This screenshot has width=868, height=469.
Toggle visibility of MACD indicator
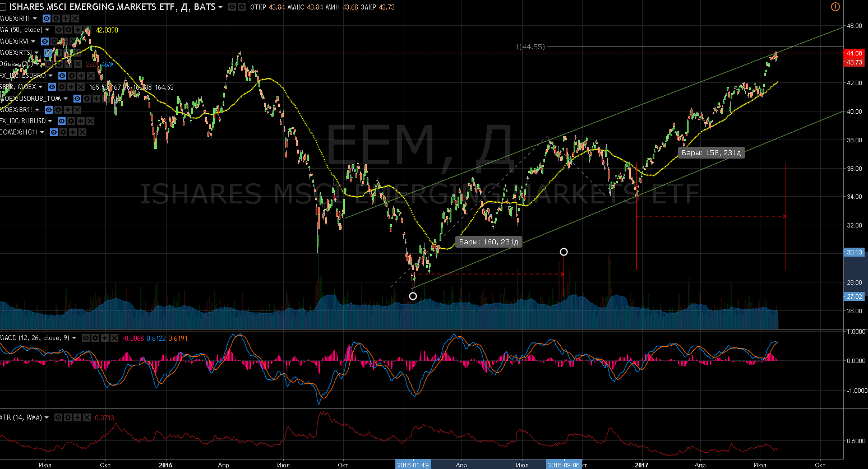click(x=86, y=338)
